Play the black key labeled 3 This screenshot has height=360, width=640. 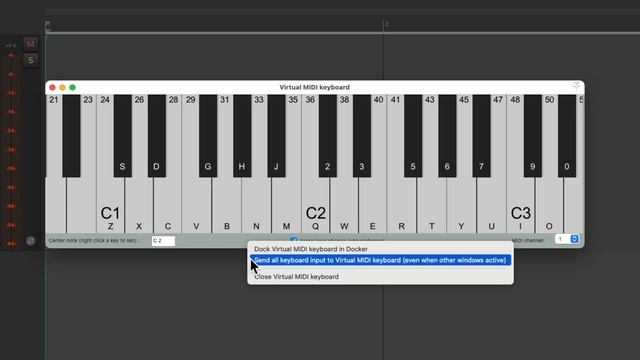(x=362, y=136)
